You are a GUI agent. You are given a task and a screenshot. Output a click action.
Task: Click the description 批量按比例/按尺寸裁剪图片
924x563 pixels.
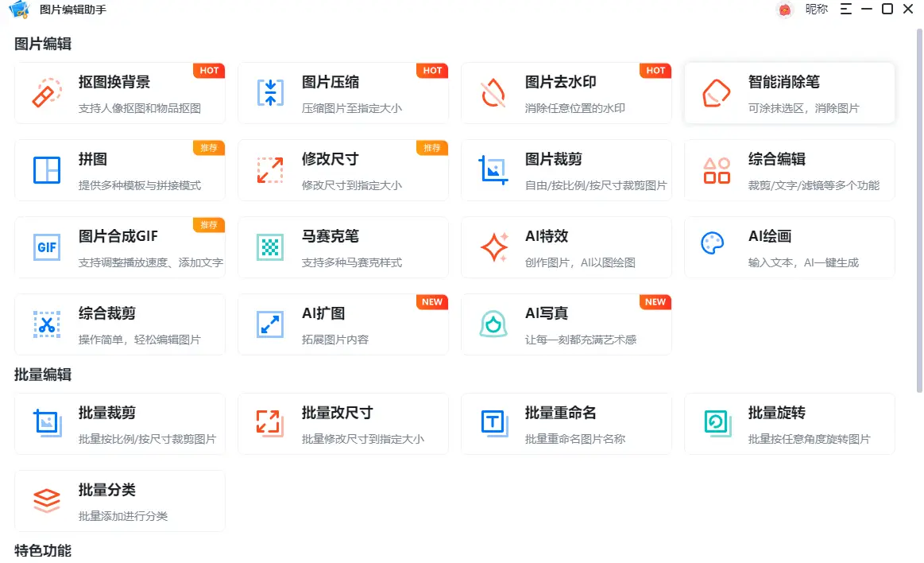click(x=147, y=439)
